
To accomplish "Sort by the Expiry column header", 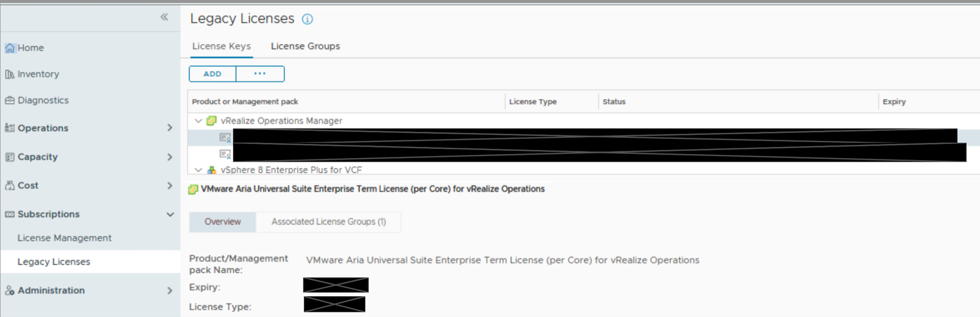I will pyautogui.click(x=894, y=102).
